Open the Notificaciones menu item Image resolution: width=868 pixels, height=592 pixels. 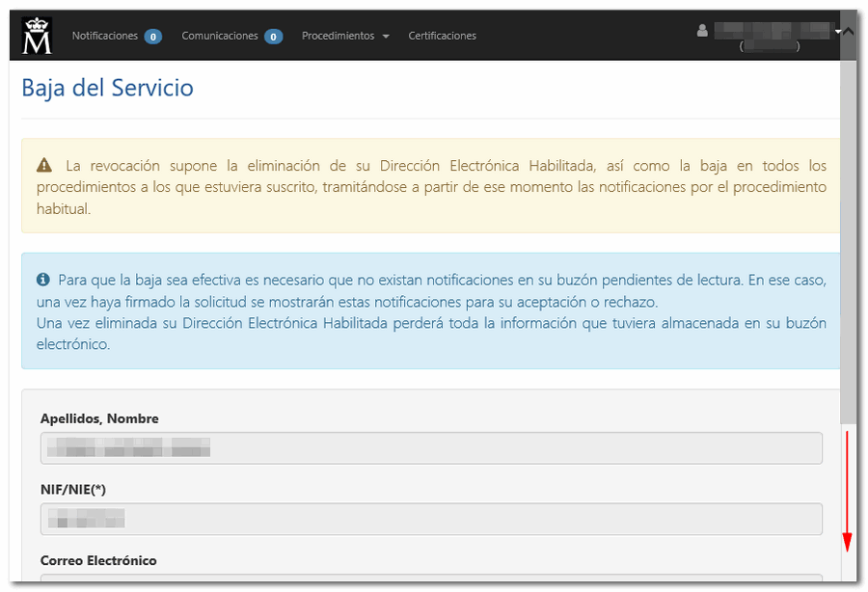[x=105, y=36]
